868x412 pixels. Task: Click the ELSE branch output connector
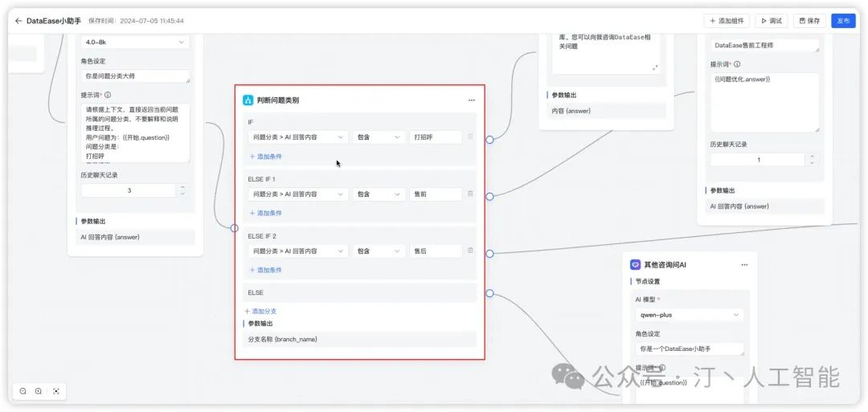489,293
